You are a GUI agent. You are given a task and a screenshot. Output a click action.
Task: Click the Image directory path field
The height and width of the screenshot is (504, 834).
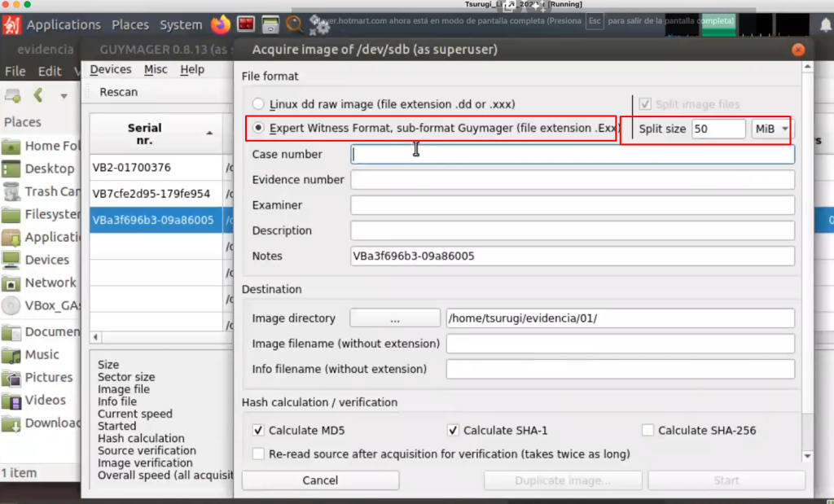(620, 318)
